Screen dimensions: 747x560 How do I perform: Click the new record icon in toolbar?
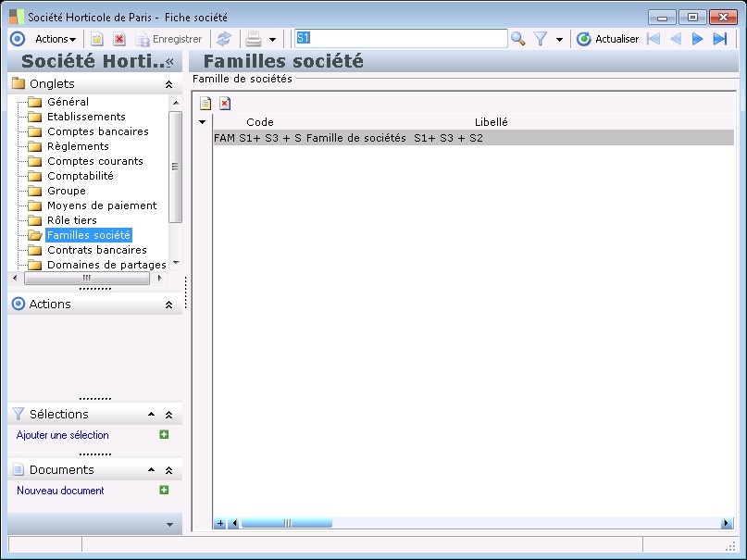pos(96,39)
